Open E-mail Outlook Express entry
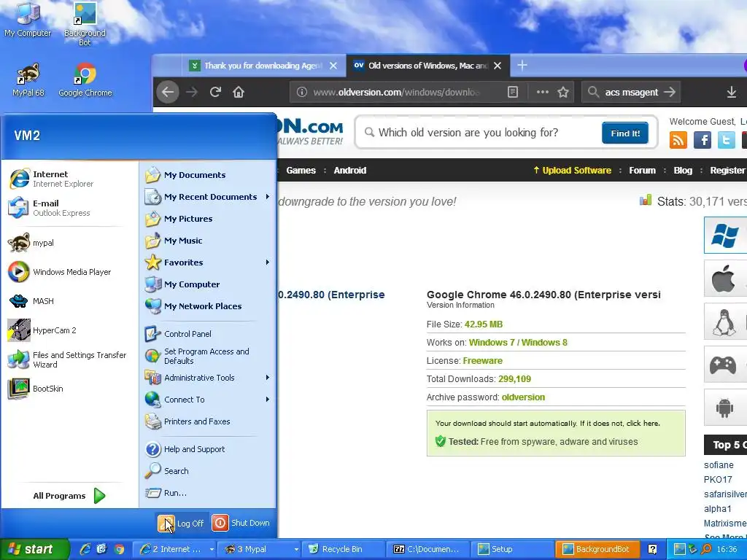747x560 pixels. tap(69, 208)
